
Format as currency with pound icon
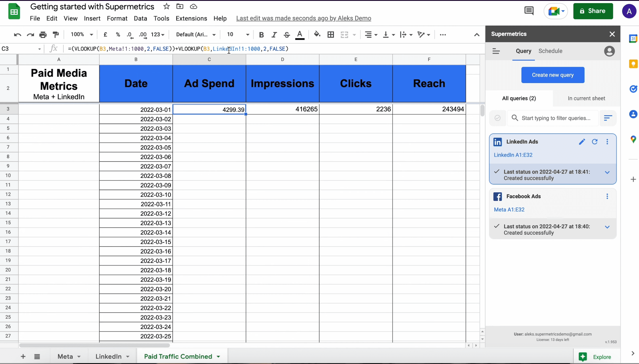[105, 35]
